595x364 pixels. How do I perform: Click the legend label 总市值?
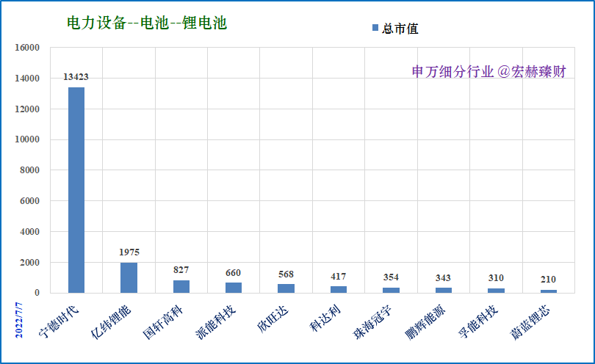click(400, 29)
